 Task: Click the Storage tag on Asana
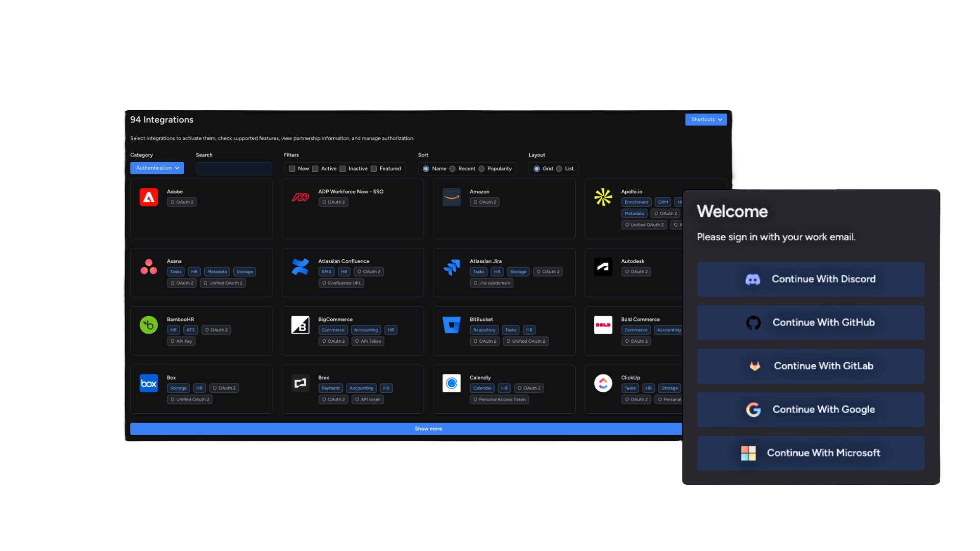[x=244, y=272]
